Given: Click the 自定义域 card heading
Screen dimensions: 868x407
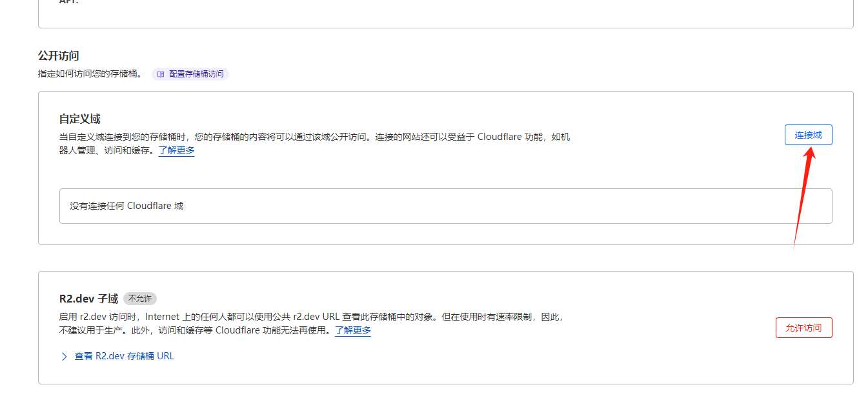Looking at the screenshot, I should click(x=79, y=119).
